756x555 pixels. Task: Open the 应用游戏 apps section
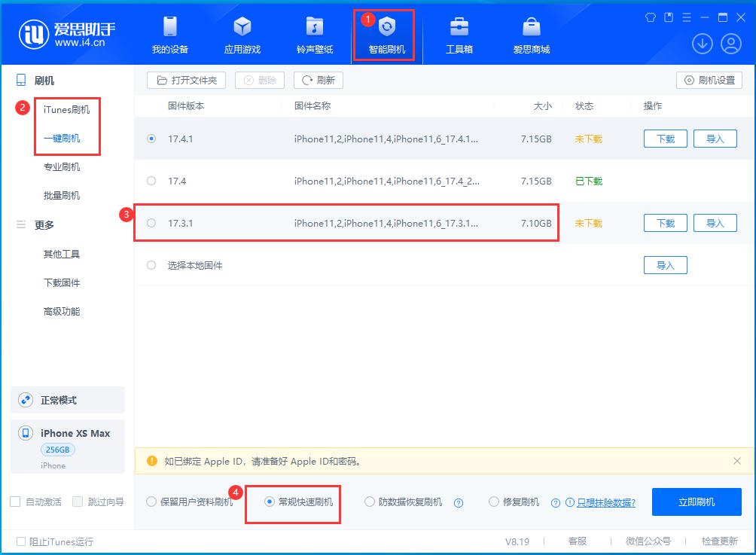(x=242, y=34)
